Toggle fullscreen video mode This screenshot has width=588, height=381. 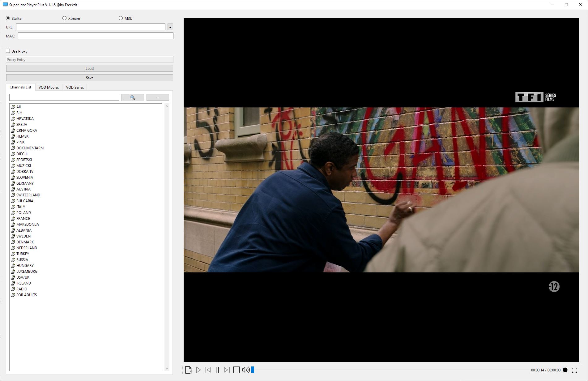(574, 370)
